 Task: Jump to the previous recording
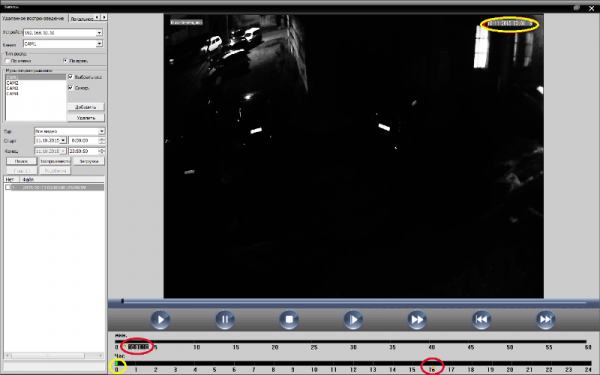click(x=481, y=320)
